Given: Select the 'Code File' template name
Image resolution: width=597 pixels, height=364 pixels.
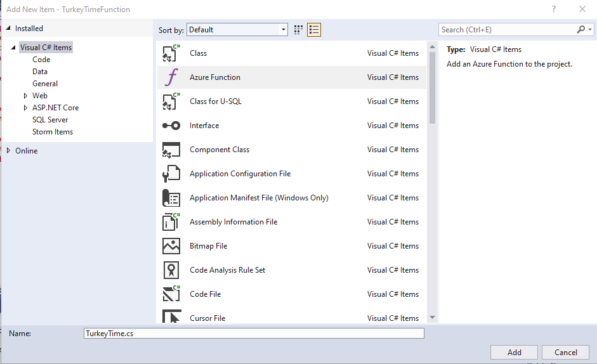Looking at the screenshot, I should pos(205,294).
